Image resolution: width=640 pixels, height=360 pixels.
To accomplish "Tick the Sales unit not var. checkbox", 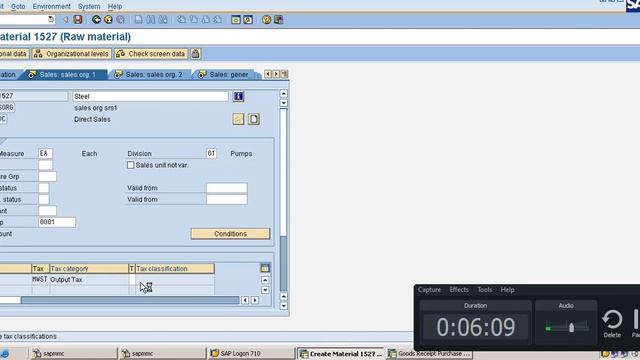I will pos(131,165).
